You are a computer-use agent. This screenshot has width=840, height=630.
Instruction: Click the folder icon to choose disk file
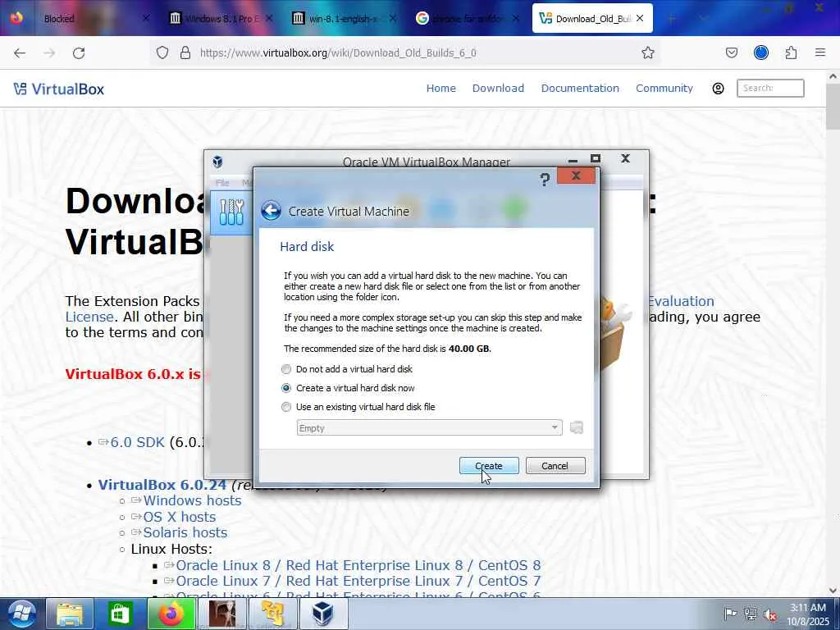click(577, 427)
